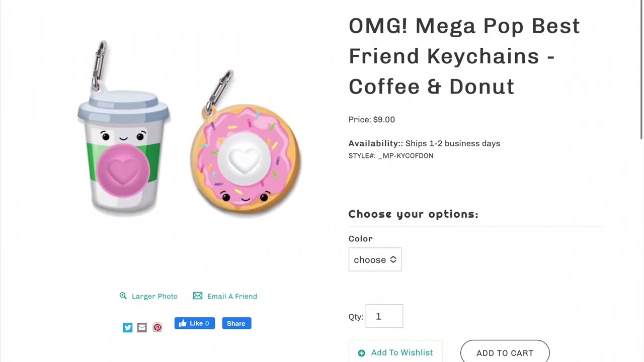The height and width of the screenshot is (362, 644).
Task: Click the Facebook Share button
Action: click(236, 323)
